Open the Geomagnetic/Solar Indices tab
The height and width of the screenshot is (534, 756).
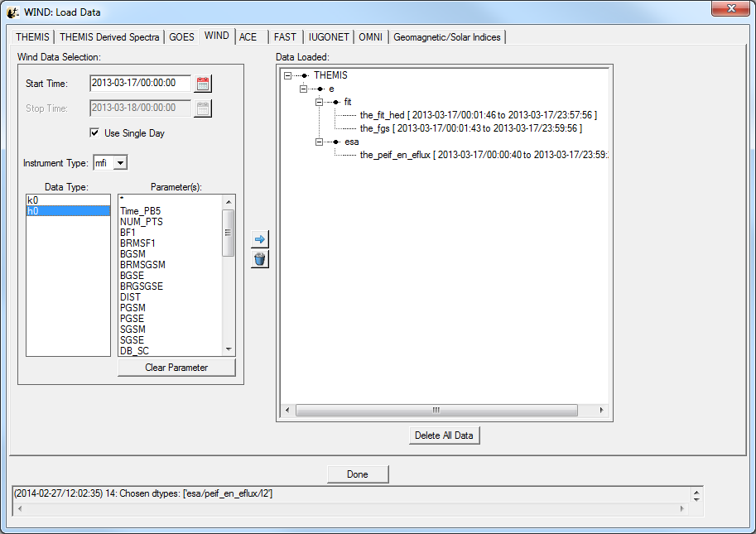point(446,37)
